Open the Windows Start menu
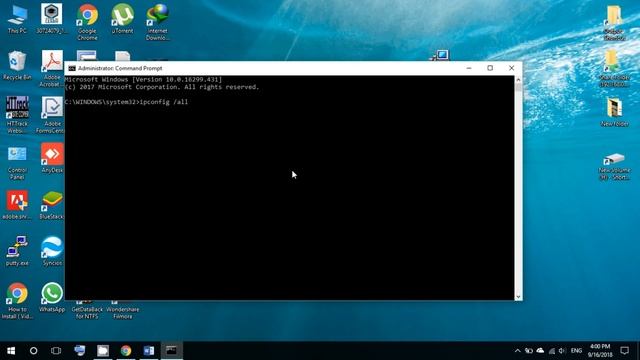 point(11,350)
